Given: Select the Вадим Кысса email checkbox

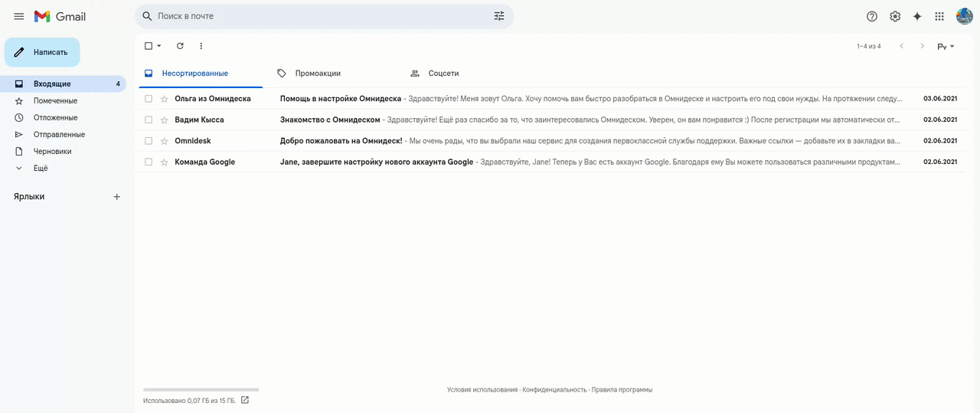Looking at the screenshot, I should click(149, 120).
